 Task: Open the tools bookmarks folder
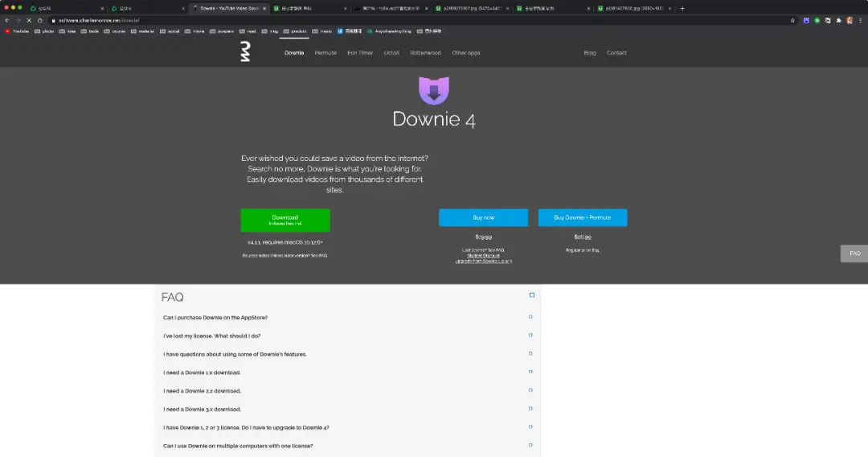click(x=90, y=31)
